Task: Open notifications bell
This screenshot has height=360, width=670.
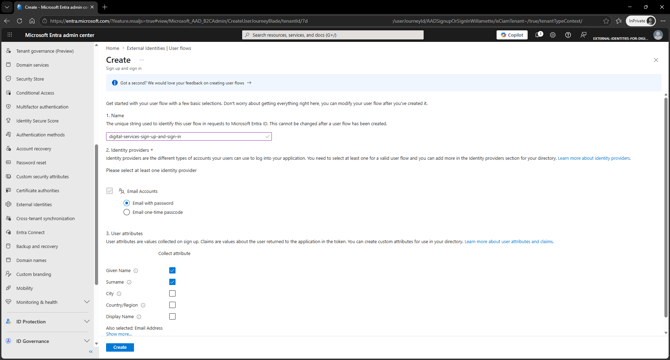Action: pos(539,35)
